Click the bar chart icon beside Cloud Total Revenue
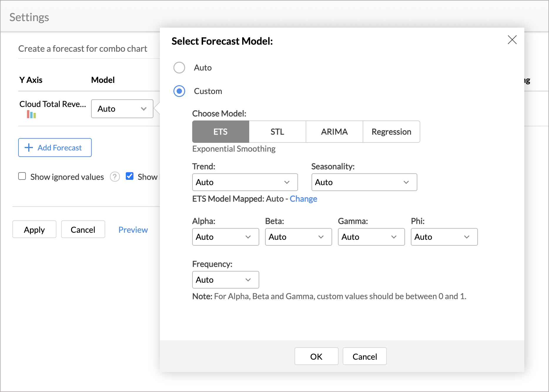 click(x=31, y=115)
